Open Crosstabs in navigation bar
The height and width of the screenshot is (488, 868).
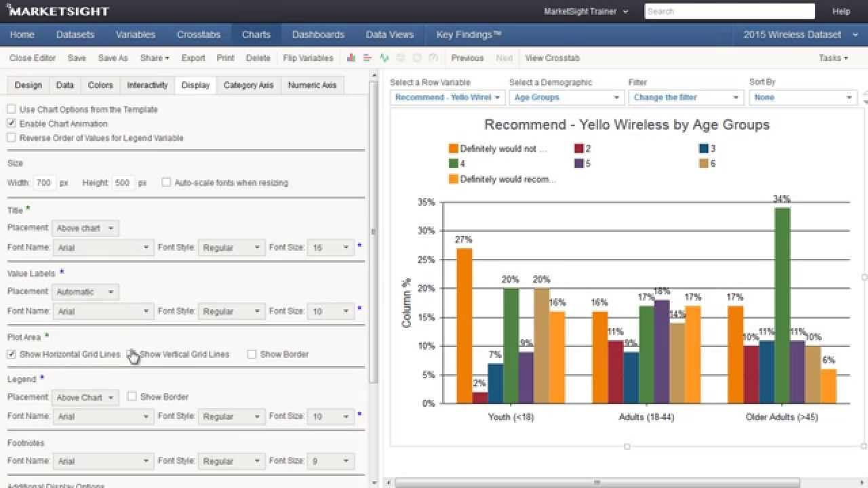(197, 35)
